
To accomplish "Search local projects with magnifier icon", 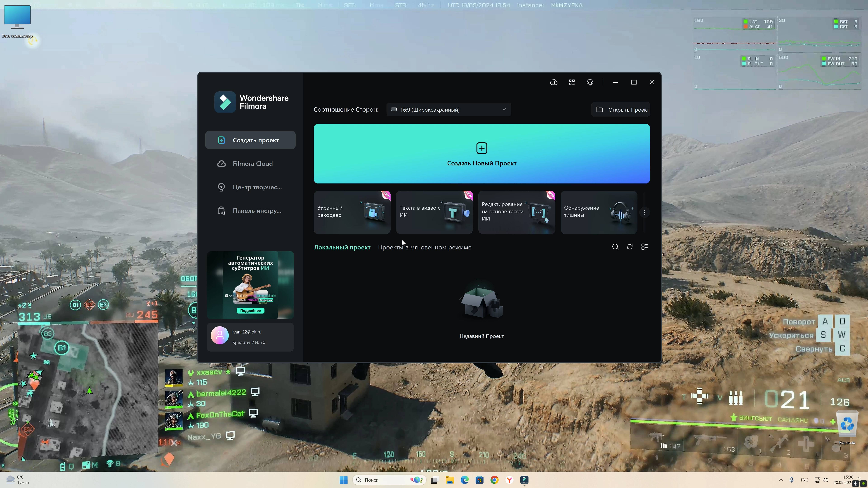I will (x=615, y=247).
